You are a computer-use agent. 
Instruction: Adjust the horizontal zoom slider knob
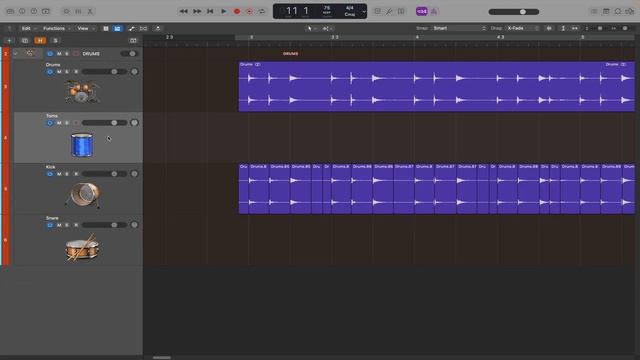coord(625,28)
